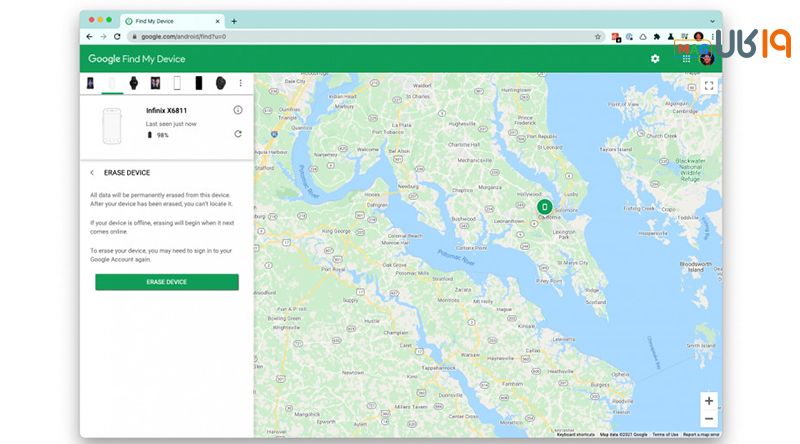The height and width of the screenshot is (444, 800).
Task: Select the first phone device tab
Action: (x=90, y=83)
